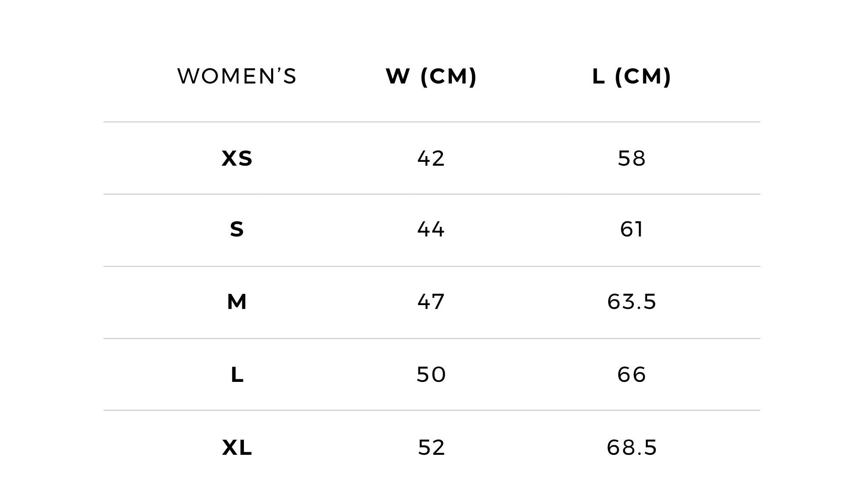Click the M size label

point(237,302)
